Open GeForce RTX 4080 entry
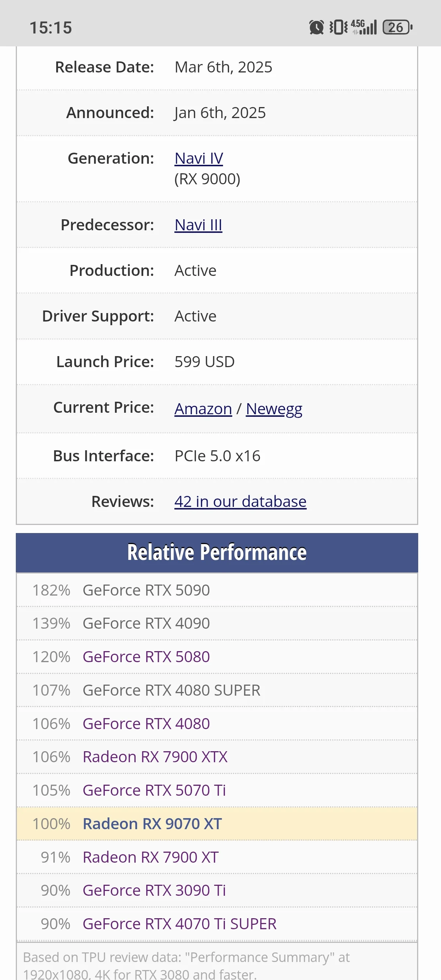 pyautogui.click(x=146, y=724)
